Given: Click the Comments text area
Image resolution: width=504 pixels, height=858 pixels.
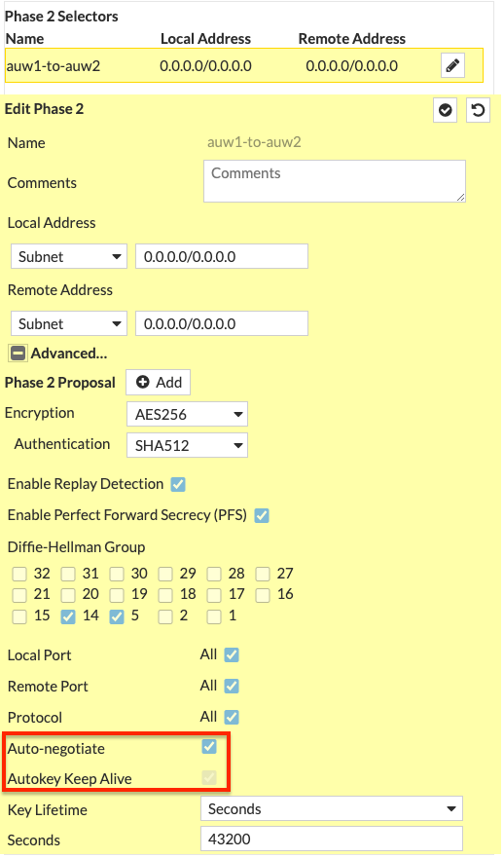Looking at the screenshot, I should click(x=335, y=181).
